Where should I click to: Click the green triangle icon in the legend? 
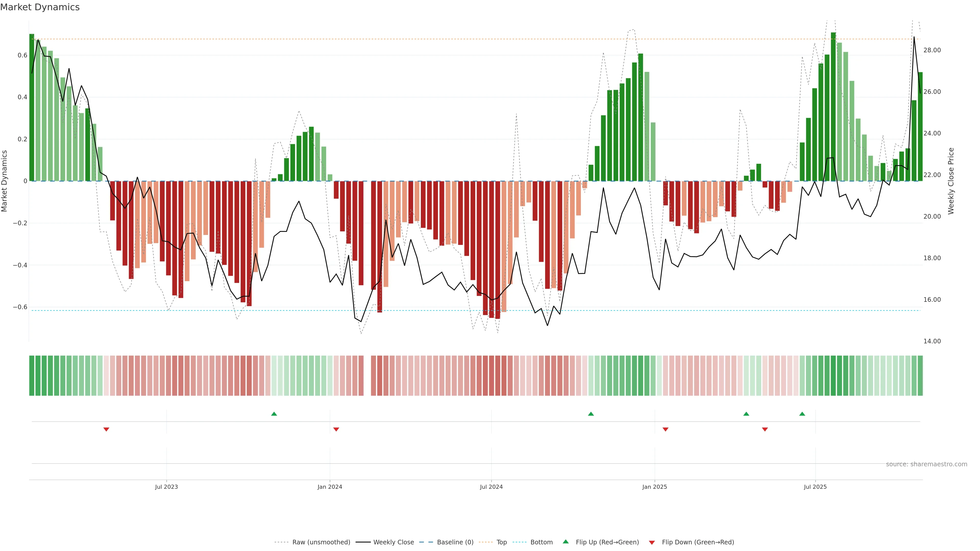pyautogui.click(x=566, y=542)
